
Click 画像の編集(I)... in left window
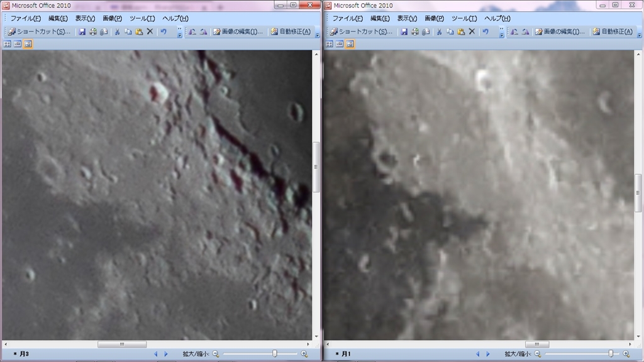tap(238, 31)
